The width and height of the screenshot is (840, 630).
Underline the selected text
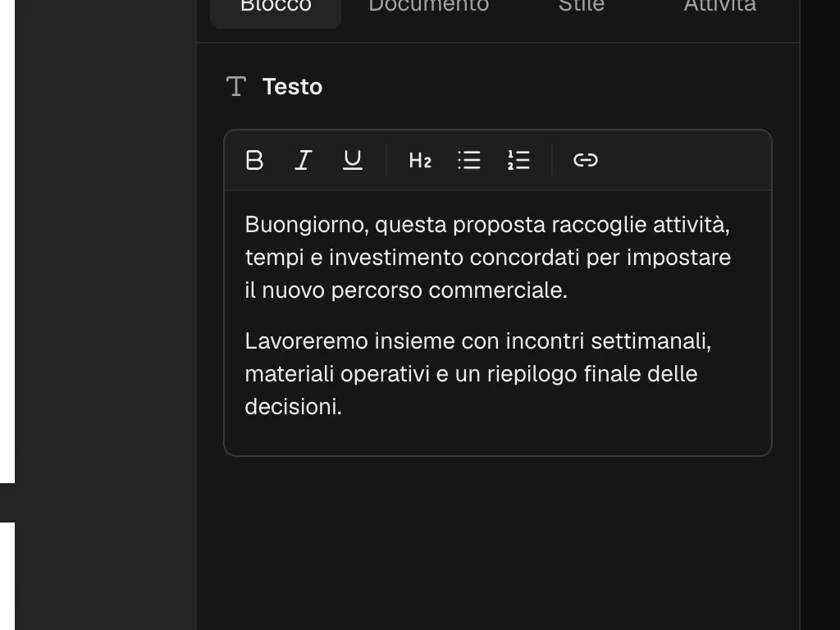[x=353, y=160]
